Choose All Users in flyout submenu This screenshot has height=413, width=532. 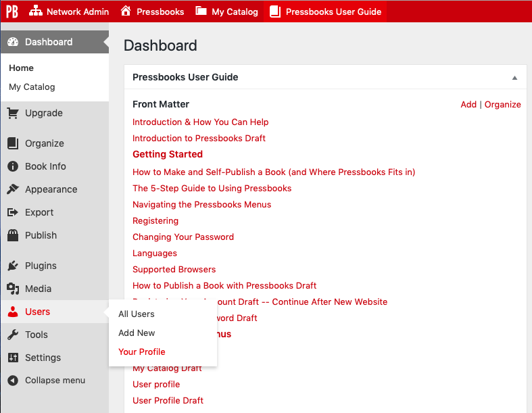click(137, 314)
